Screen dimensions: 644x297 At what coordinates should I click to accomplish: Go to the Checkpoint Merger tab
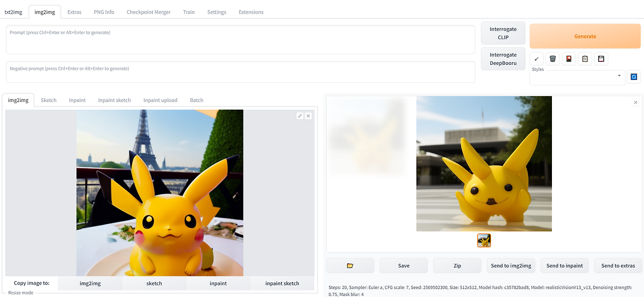coord(148,12)
